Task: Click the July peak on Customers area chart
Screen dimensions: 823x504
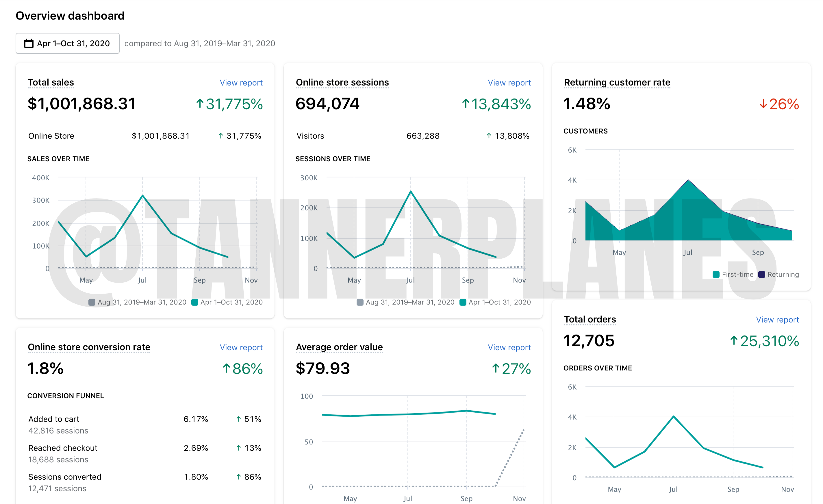Action: [x=688, y=180]
